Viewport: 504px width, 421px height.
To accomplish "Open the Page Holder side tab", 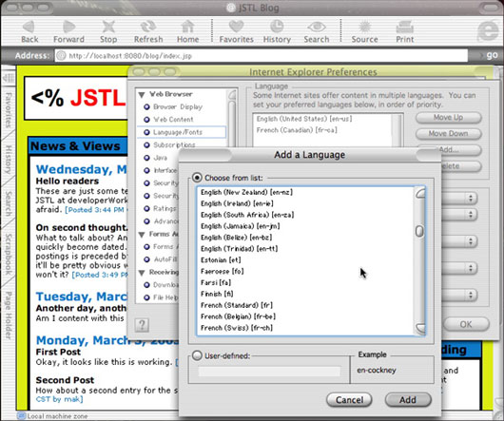I will [9, 316].
